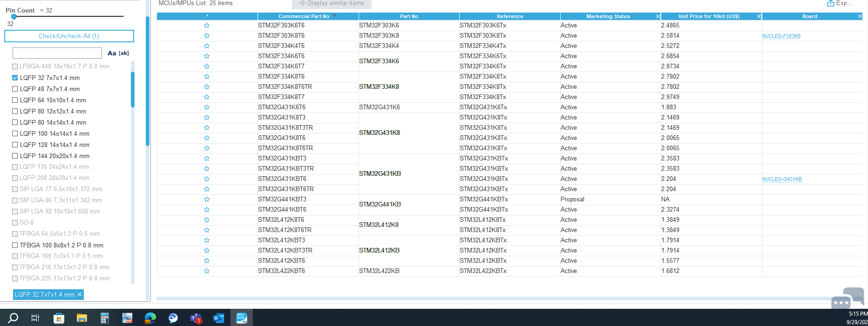The width and height of the screenshot is (868, 326).
Task: Toggle case sensitive Aa filter option
Action: point(112,53)
